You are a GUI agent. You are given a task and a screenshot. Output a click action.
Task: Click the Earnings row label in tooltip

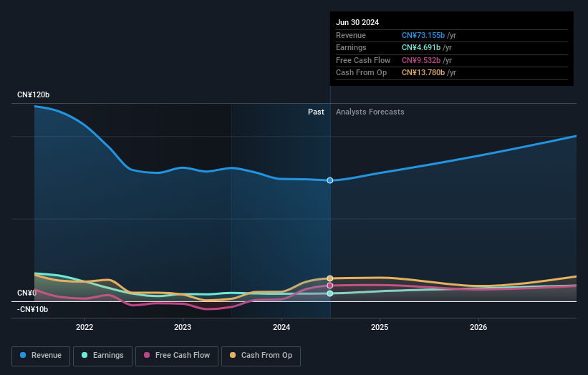pyautogui.click(x=351, y=47)
